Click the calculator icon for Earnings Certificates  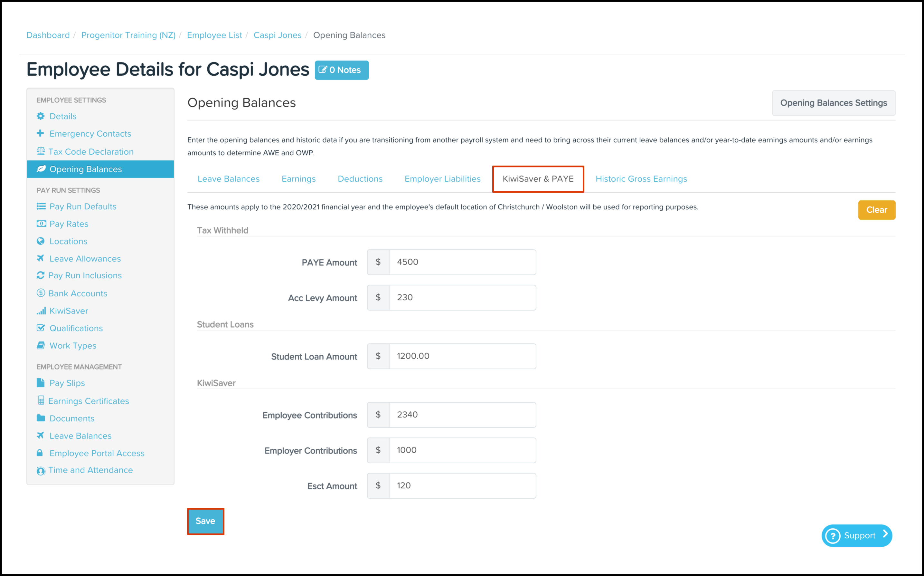(x=41, y=400)
